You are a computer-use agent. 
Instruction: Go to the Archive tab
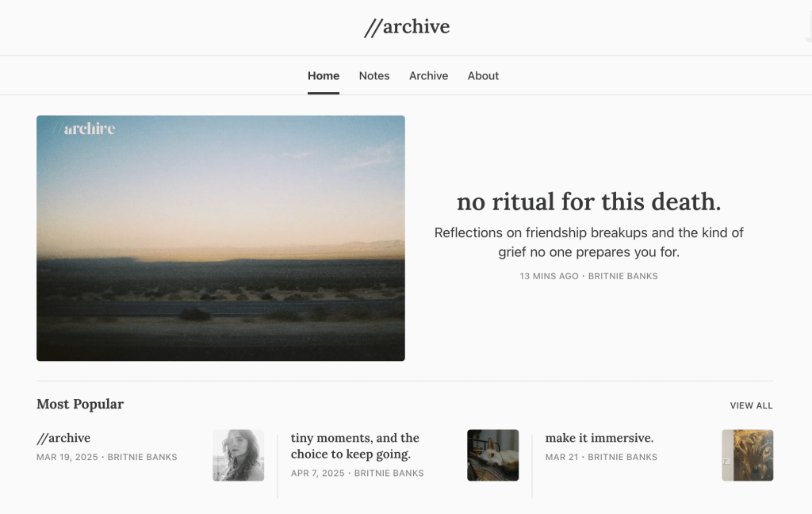coord(428,75)
